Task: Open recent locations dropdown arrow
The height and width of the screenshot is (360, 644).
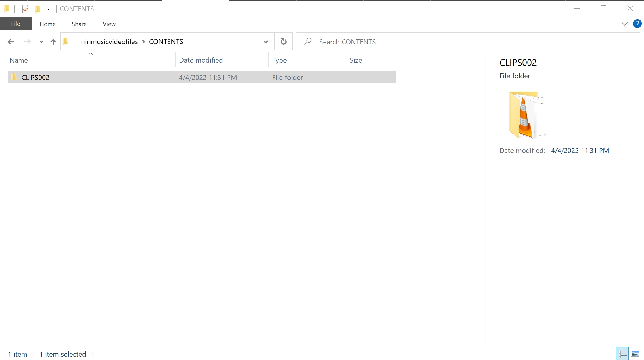Action: (41, 42)
